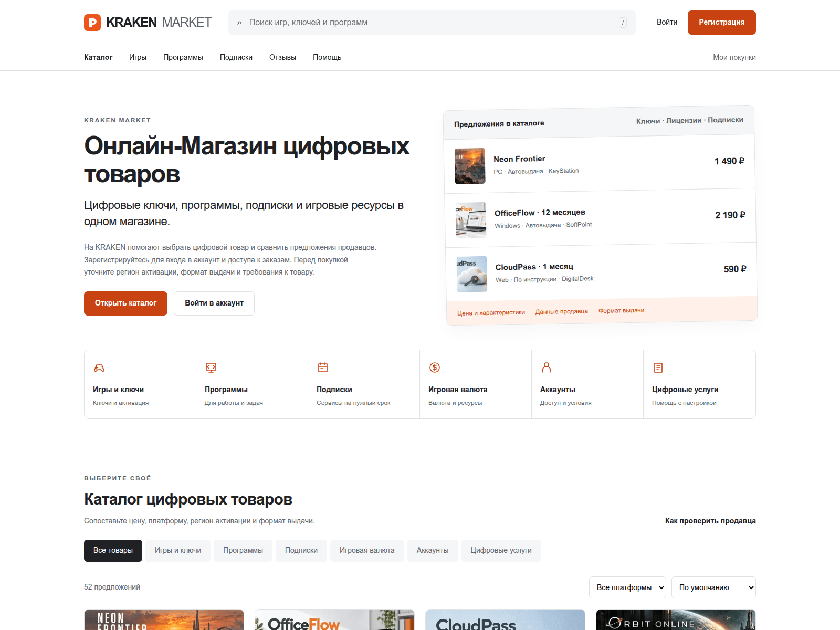840x630 pixels.
Task: Click the person icon for Аккаунты
Action: pyautogui.click(x=547, y=367)
